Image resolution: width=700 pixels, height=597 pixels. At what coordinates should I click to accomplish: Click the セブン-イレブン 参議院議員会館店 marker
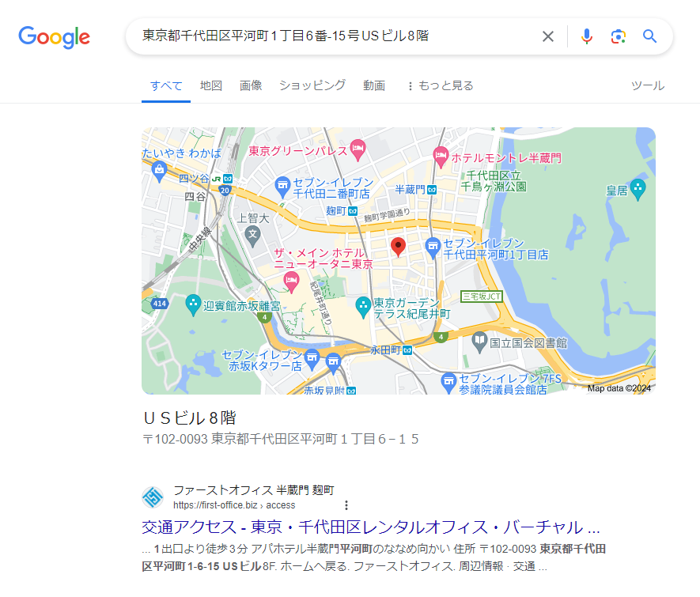tap(448, 382)
